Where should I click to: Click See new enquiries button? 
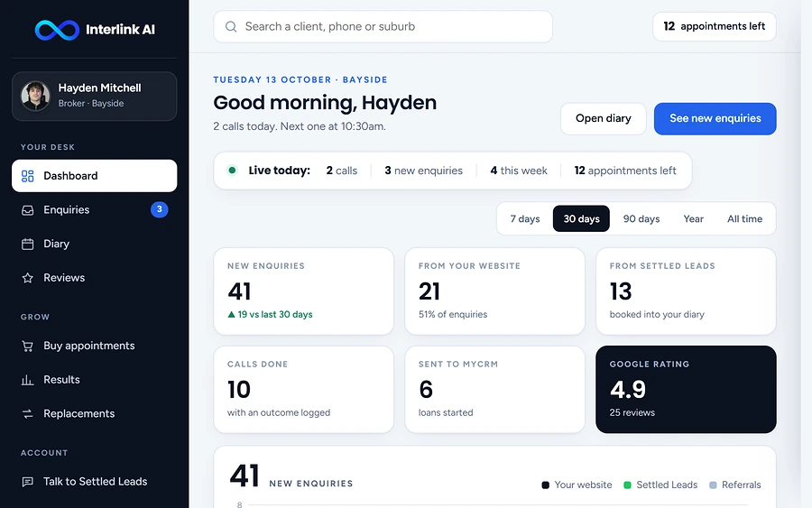click(x=715, y=118)
